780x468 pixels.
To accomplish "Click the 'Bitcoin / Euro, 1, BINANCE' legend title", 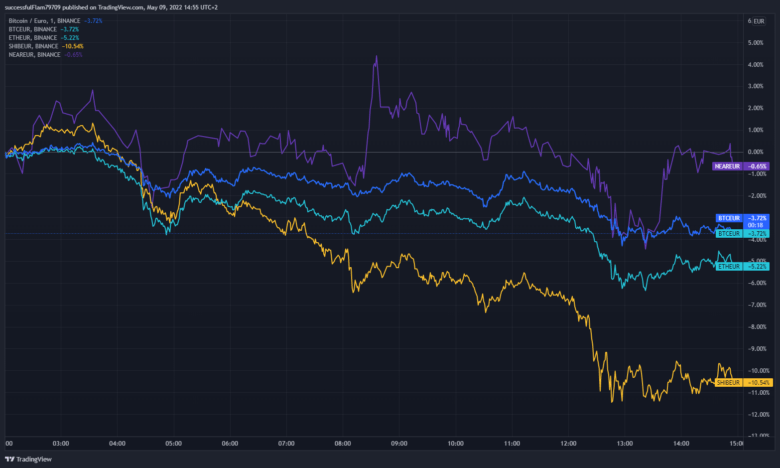I will click(x=44, y=21).
